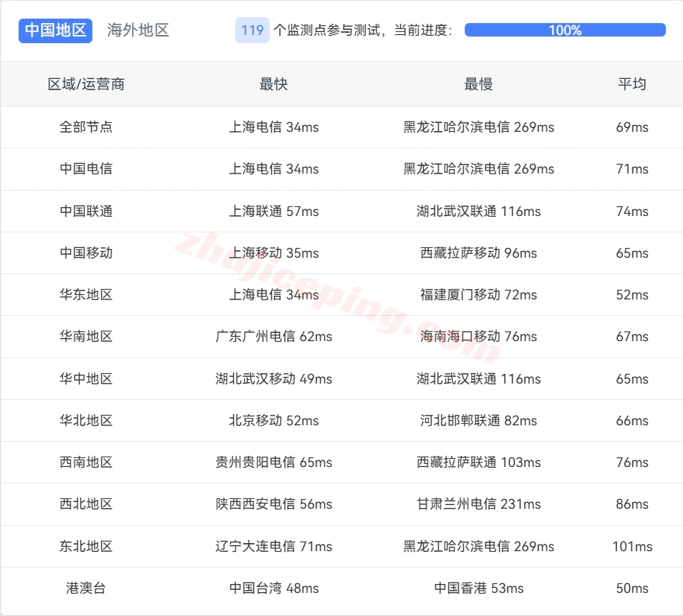Click 河北邯郸联通 82ms cell
Viewport: 683px width, 616px height.
(x=478, y=421)
